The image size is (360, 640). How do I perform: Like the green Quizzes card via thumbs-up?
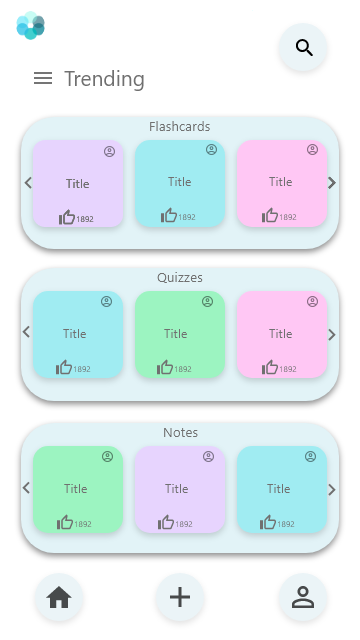165,367
